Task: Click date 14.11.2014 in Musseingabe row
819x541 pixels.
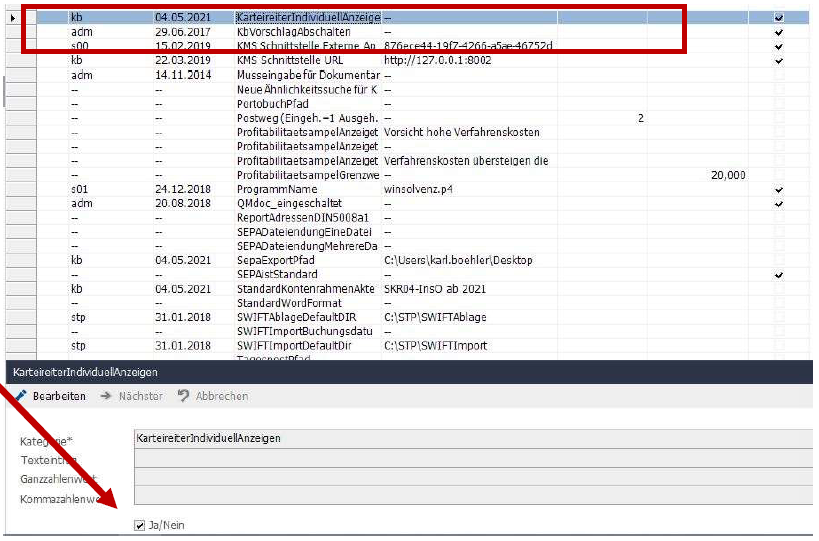Action: click(183, 75)
